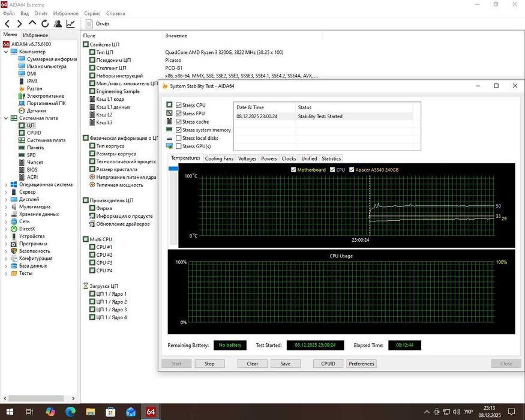Toggle the Stress cache checkbox
This screenshot has width=525, height=420.
178,122
